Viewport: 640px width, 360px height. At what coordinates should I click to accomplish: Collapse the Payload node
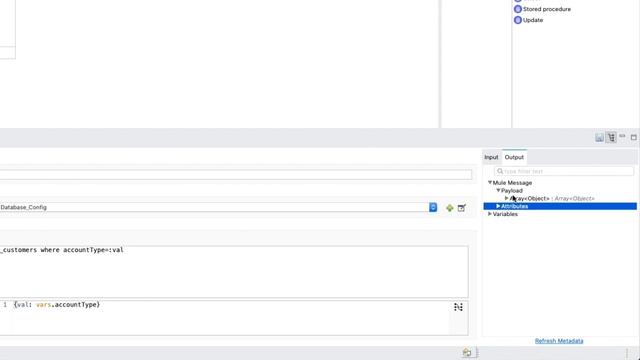click(x=498, y=190)
